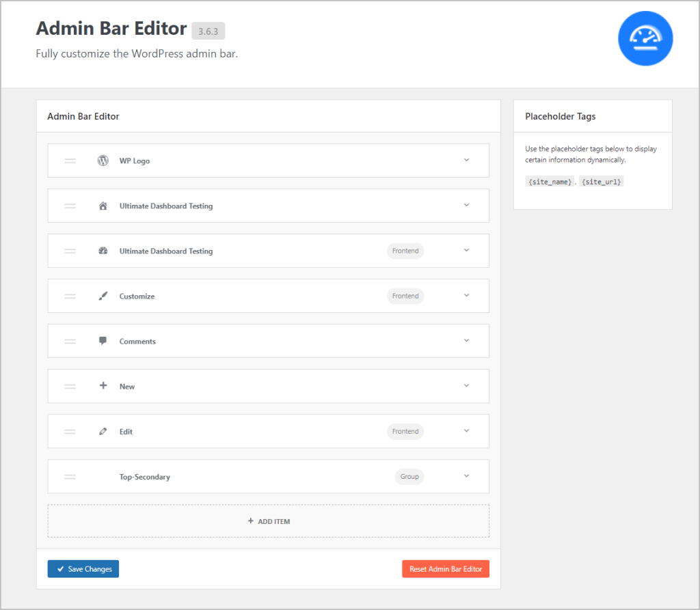Expand the Top-Secondary group
Viewport: 700px width, 610px height.
[466, 475]
